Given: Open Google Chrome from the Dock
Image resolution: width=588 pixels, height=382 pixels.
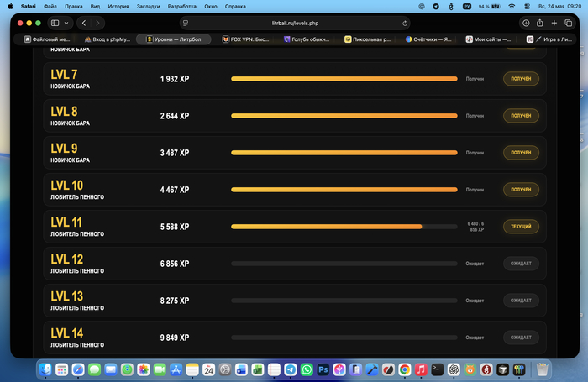Looking at the screenshot, I should coord(405,369).
